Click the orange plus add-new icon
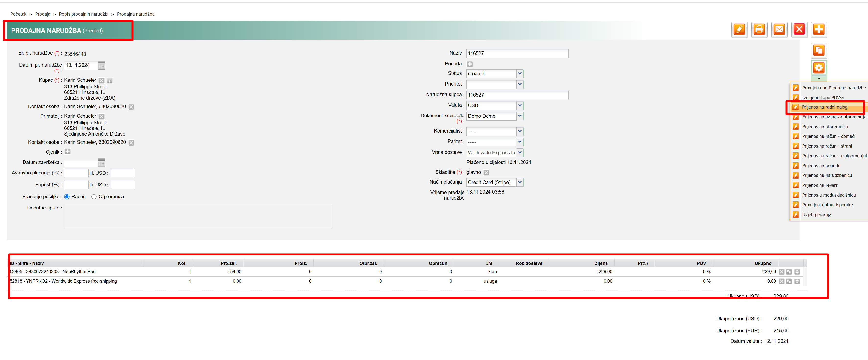Screen dimensions: 868x360 [x=819, y=30]
